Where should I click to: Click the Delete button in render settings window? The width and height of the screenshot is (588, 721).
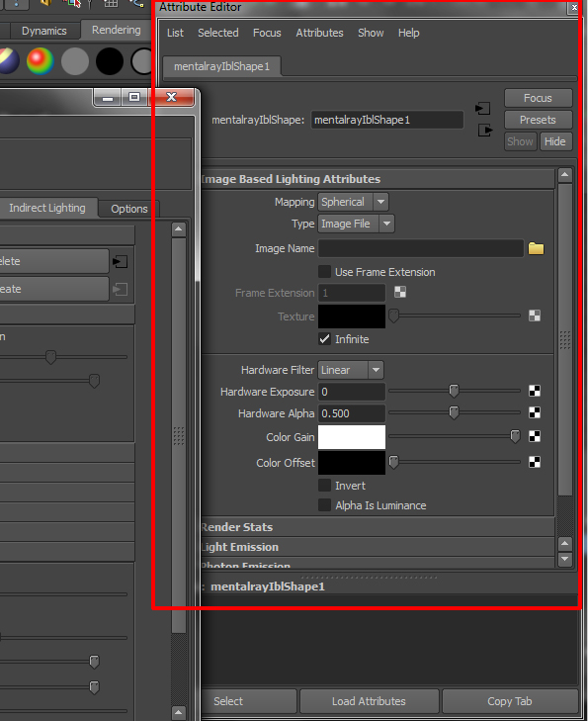tap(54, 261)
